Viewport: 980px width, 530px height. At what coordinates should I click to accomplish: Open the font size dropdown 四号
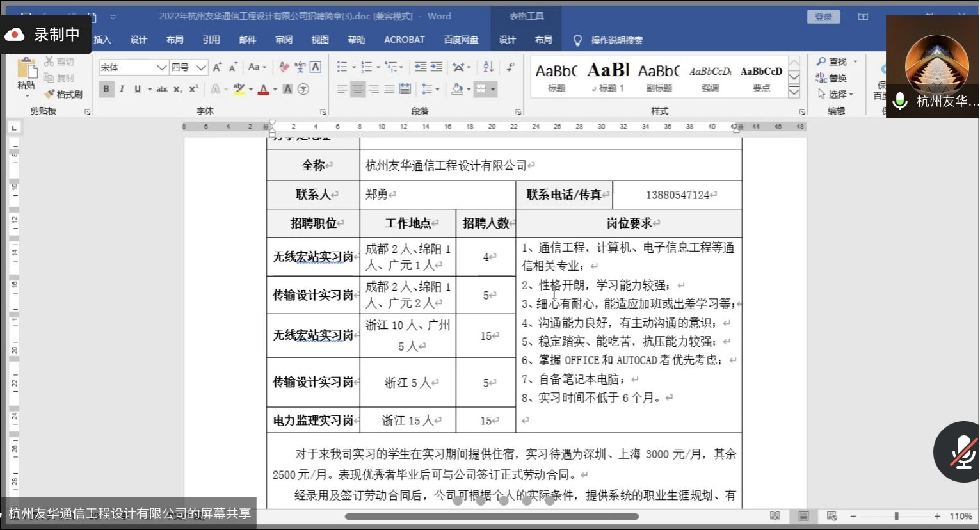[201, 67]
